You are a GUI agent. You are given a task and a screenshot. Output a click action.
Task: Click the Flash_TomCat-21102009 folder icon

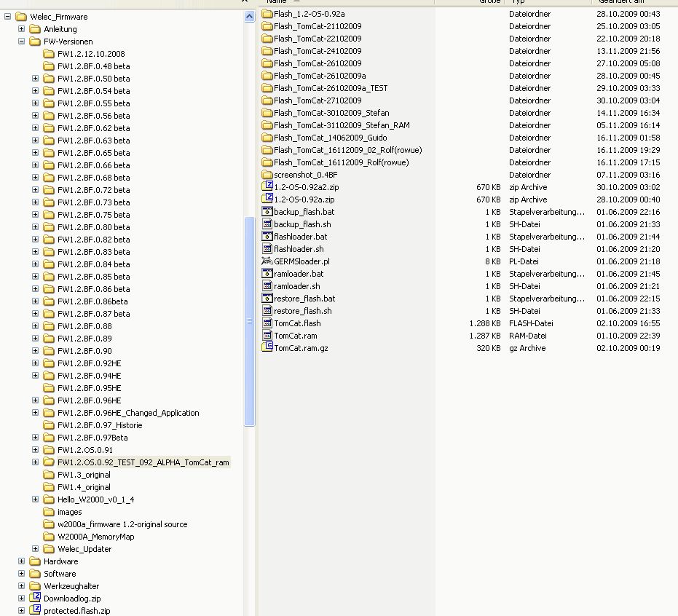point(267,26)
